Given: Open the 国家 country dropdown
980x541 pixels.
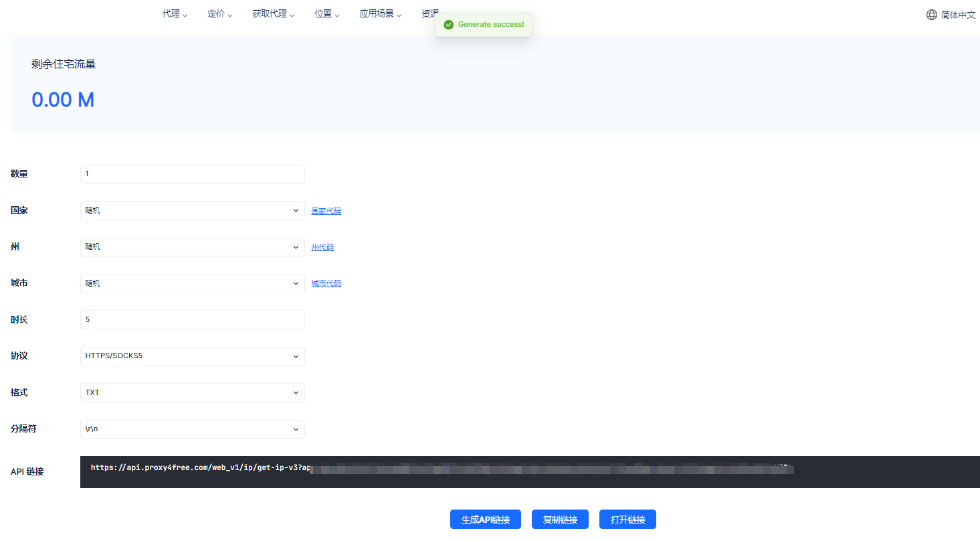Looking at the screenshot, I should [192, 211].
